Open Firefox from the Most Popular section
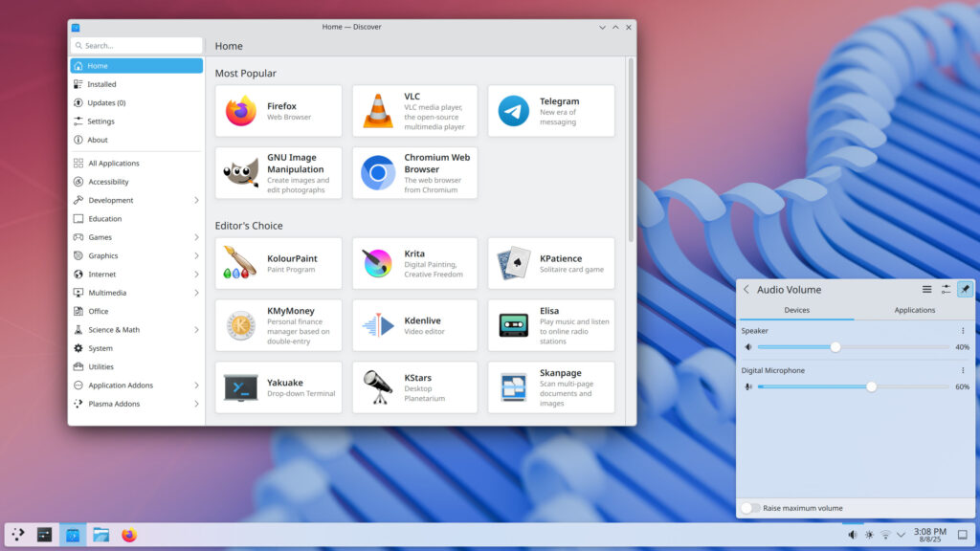The image size is (980, 551). tap(278, 111)
